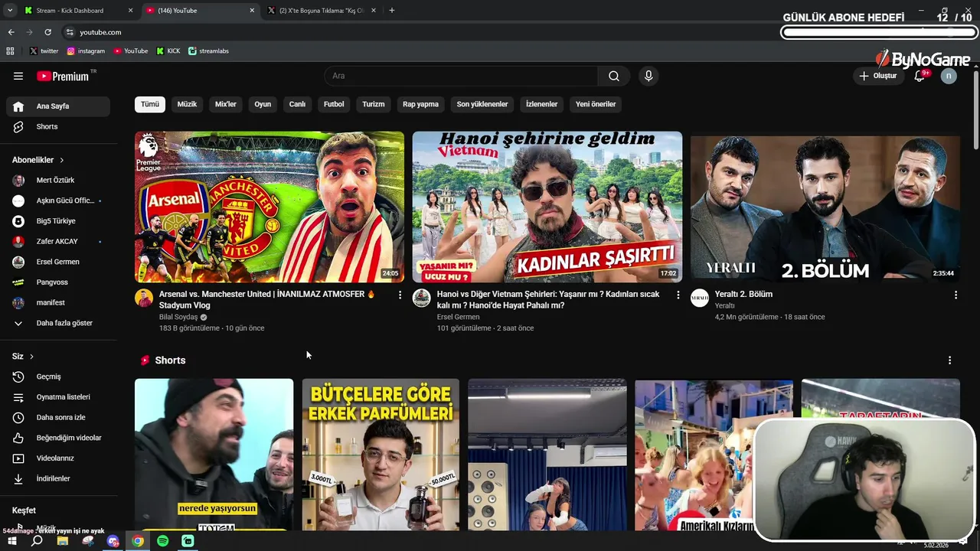The height and width of the screenshot is (551, 980).
Task: Go back in browser history
Action: tap(11, 32)
